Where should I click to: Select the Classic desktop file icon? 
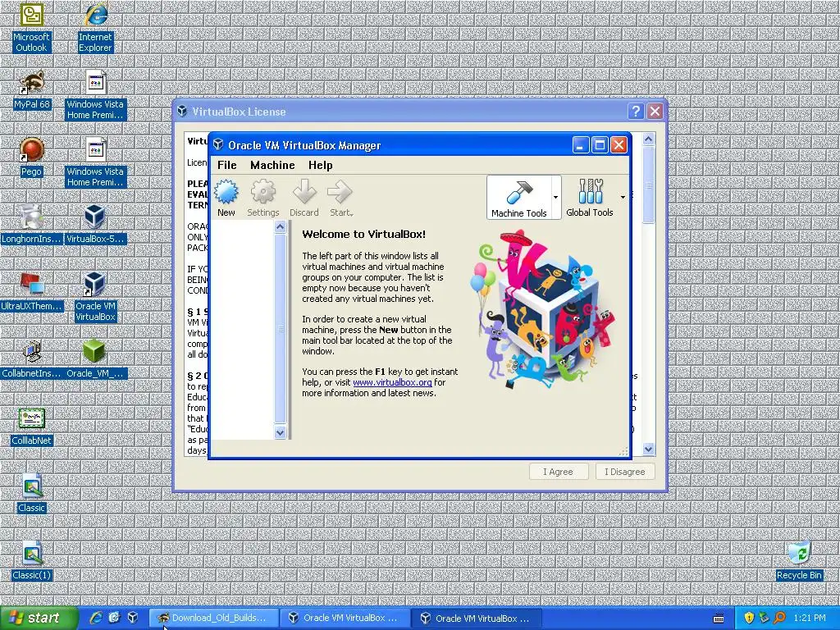(x=32, y=493)
